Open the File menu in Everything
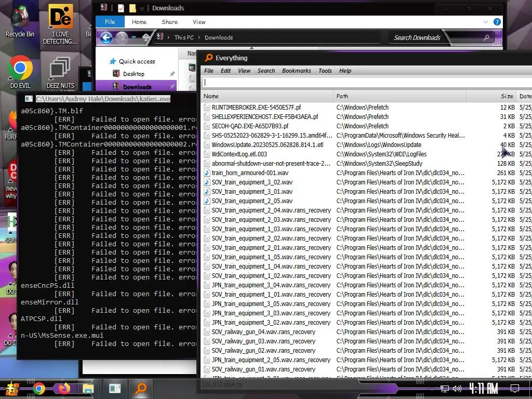532x399 pixels. click(209, 71)
